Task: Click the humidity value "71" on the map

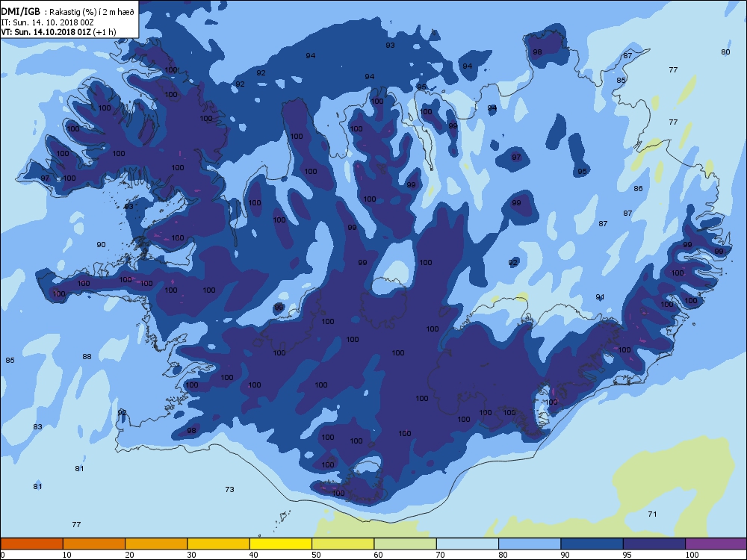Action: point(652,514)
